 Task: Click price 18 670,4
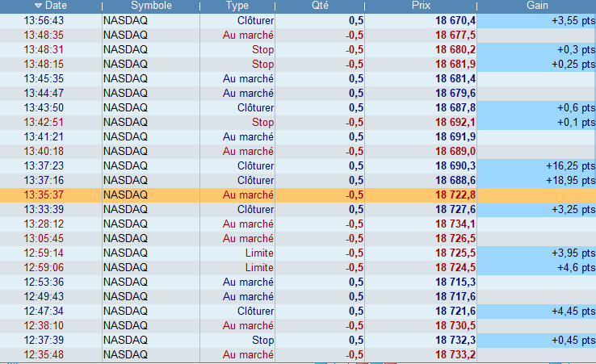pyautogui.click(x=455, y=20)
